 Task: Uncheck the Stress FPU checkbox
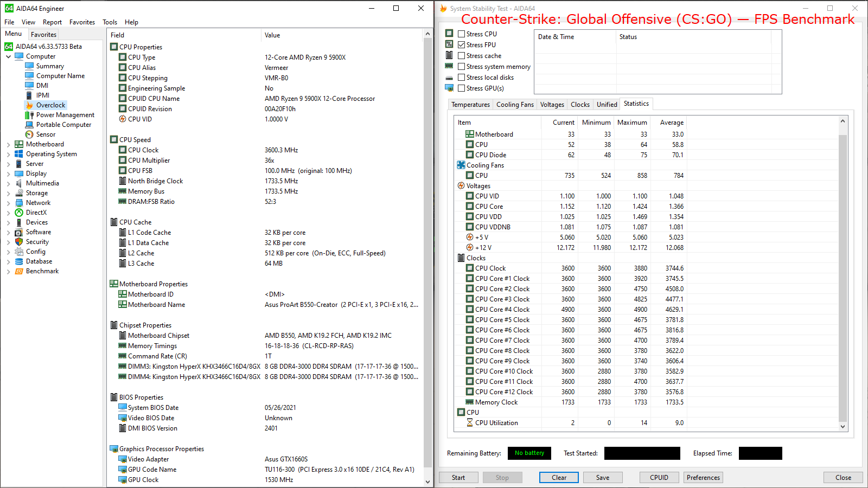[x=462, y=44]
